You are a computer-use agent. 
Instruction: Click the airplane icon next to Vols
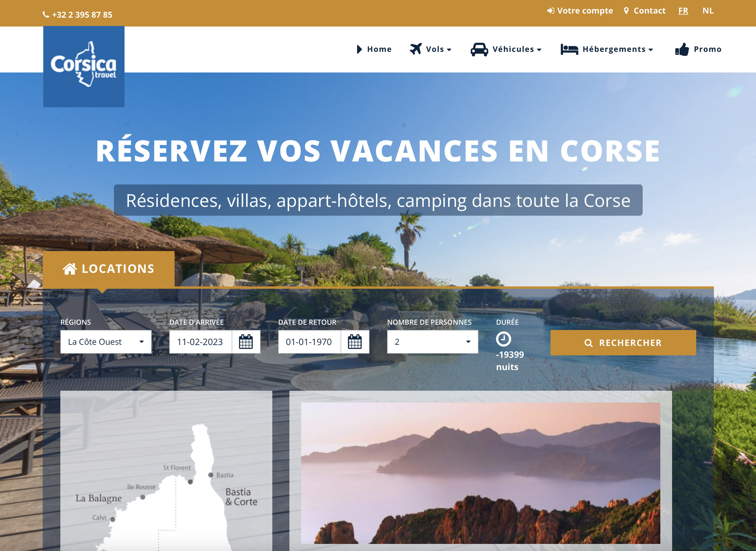pos(416,49)
